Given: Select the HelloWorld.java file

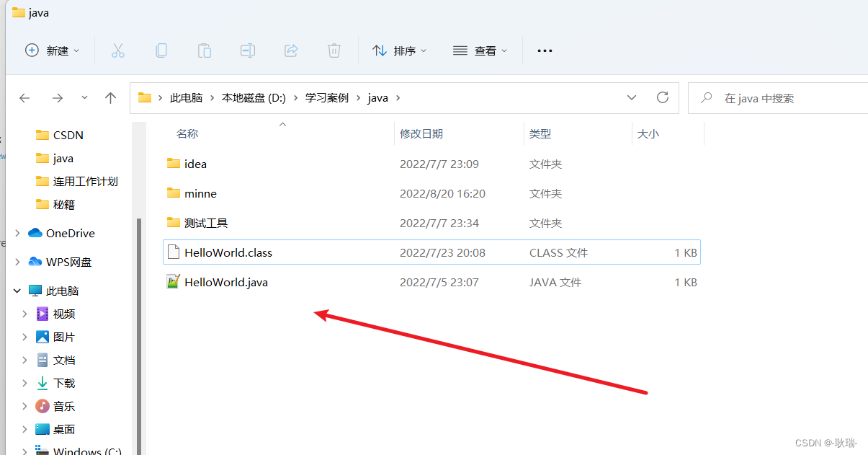Looking at the screenshot, I should (431, 282).
